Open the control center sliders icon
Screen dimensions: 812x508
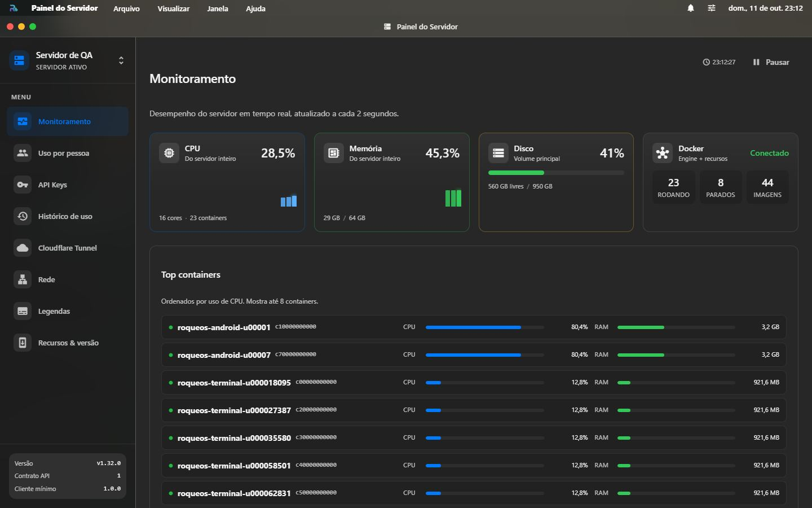(x=712, y=8)
